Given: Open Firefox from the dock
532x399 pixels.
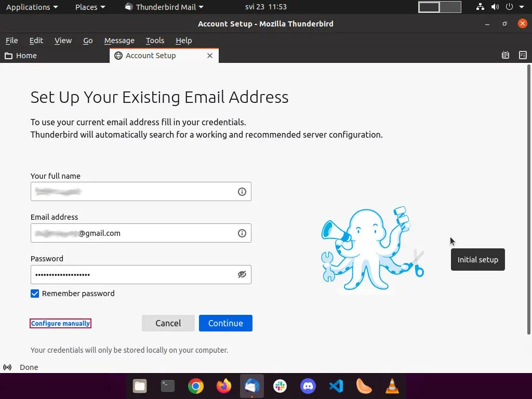Looking at the screenshot, I should pyautogui.click(x=224, y=386).
